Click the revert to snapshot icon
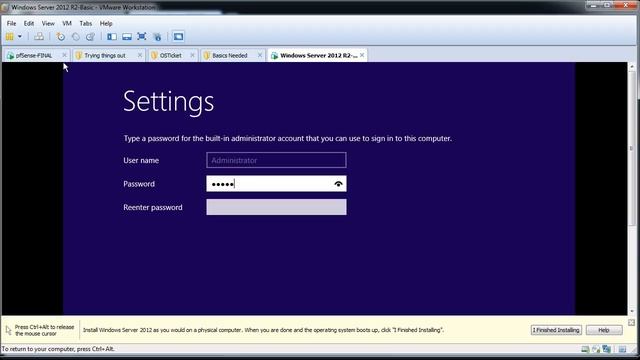640x360 pixels. [x=76, y=37]
